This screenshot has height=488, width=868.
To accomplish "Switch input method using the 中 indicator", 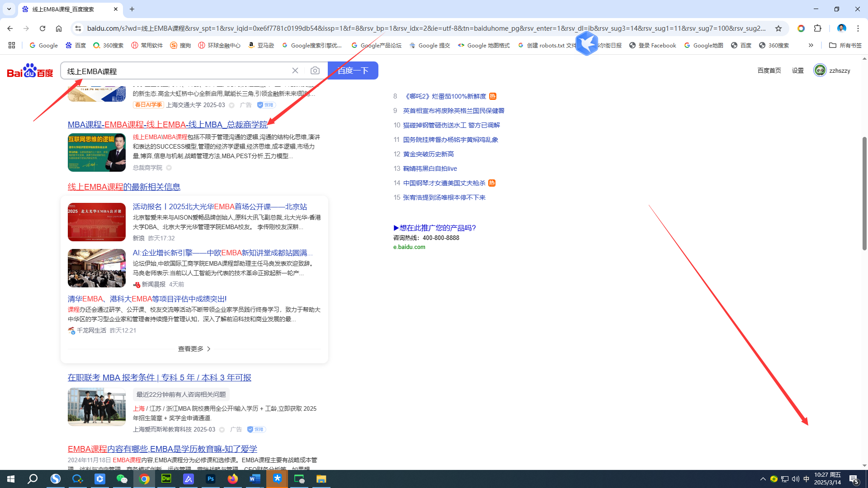I will click(x=807, y=479).
